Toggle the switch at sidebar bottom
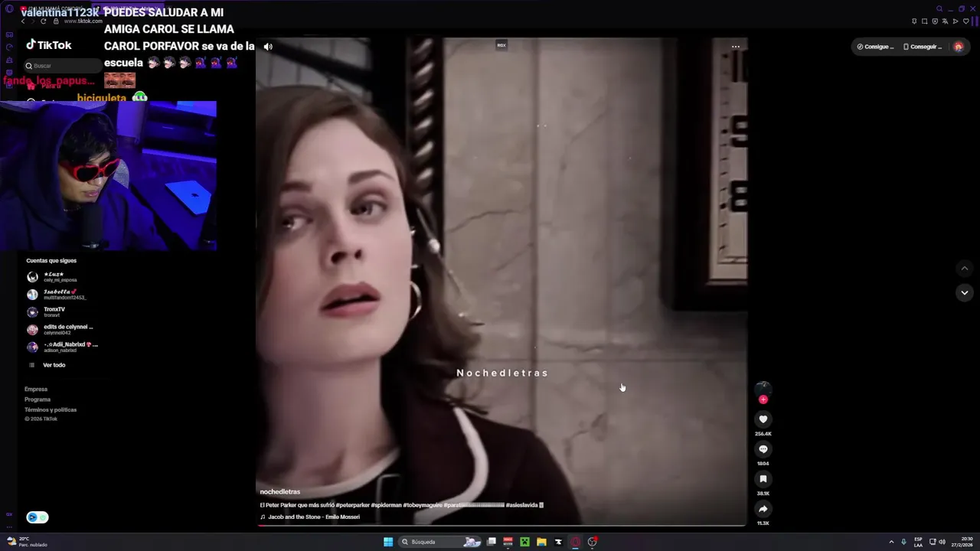 tap(38, 517)
